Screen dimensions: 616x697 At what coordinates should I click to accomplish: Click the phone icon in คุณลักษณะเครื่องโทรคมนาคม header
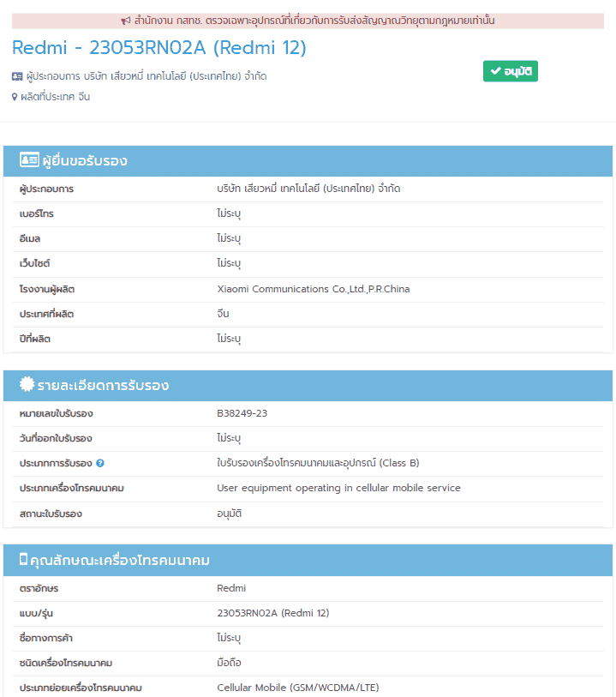tap(23, 559)
